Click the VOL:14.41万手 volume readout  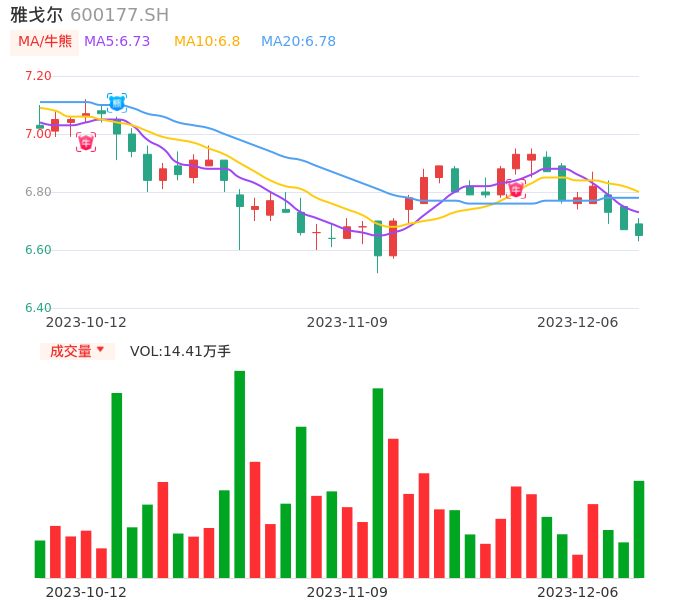point(180,351)
